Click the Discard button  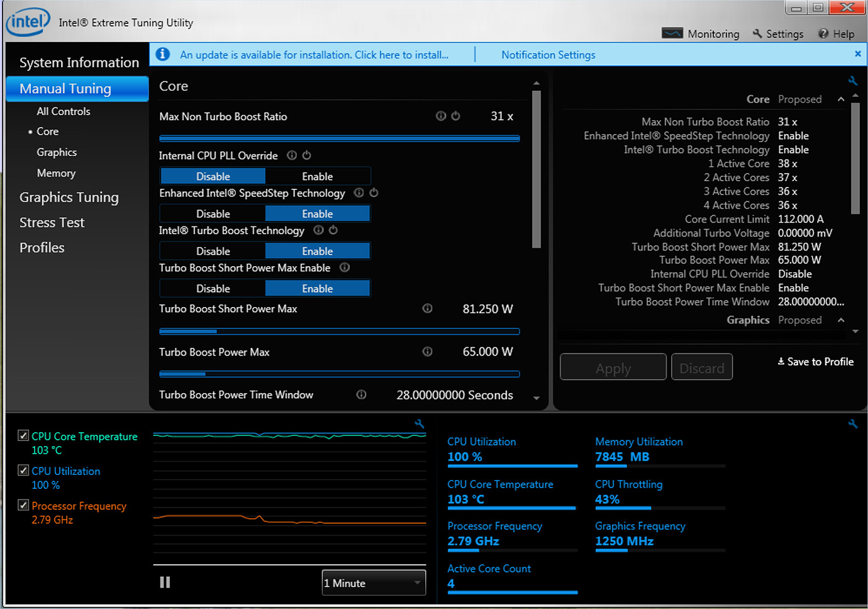point(702,368)
